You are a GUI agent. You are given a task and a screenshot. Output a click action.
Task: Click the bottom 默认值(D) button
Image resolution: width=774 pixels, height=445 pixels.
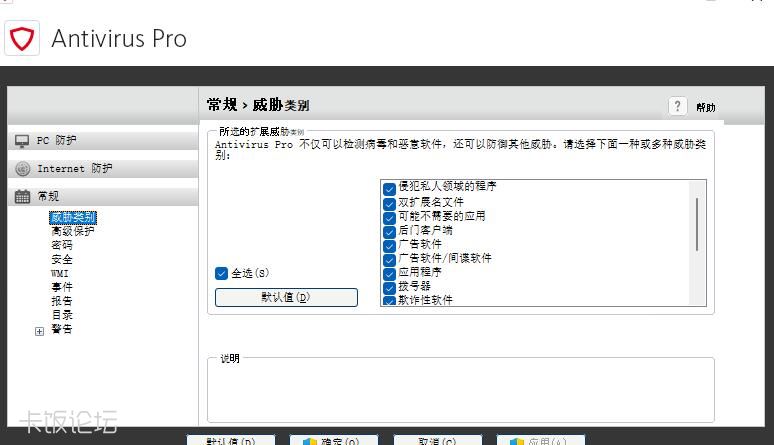point(231,440)
